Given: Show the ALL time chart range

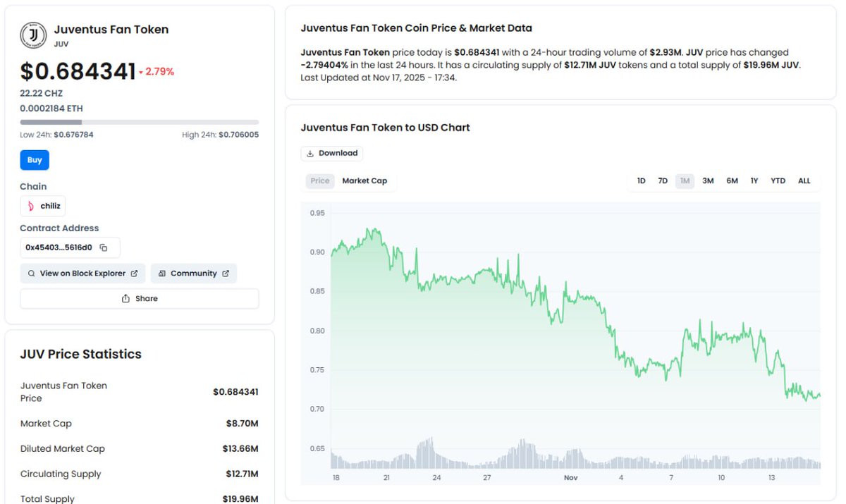Looking at the screenshot, I should pyautogui.click(x=804, y=181).
